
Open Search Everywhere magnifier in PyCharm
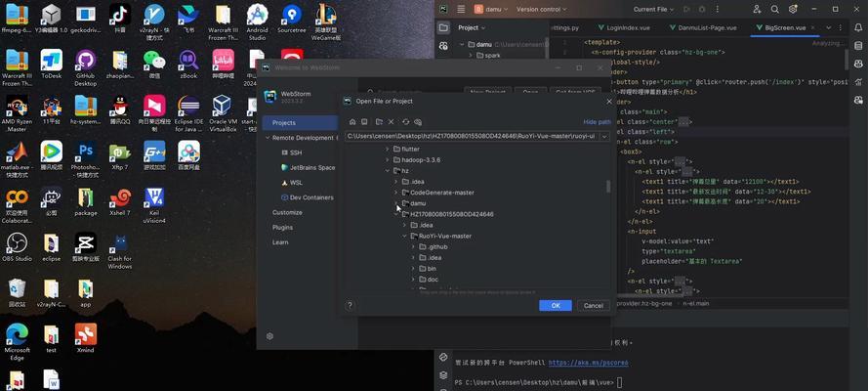775,9
